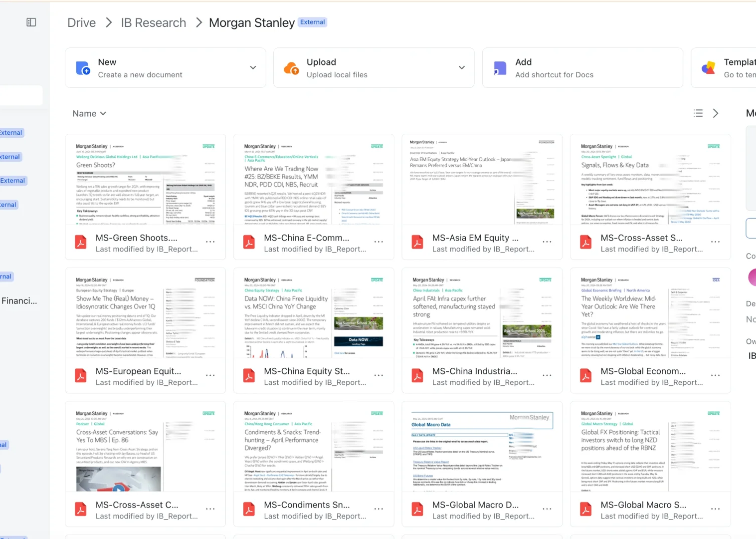Open Condiments & Snacks report thumbnail
756x539 pixels.
tap(314, 447)
